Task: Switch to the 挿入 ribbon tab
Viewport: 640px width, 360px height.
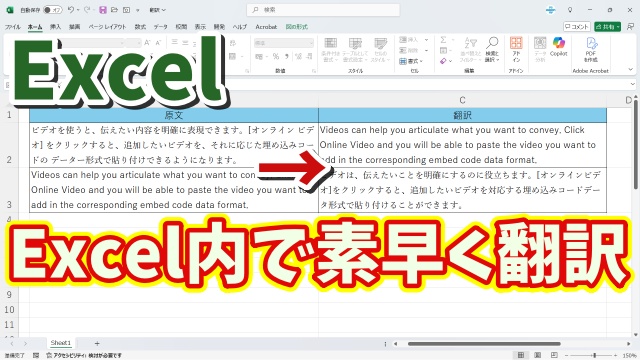Action: 56,27
